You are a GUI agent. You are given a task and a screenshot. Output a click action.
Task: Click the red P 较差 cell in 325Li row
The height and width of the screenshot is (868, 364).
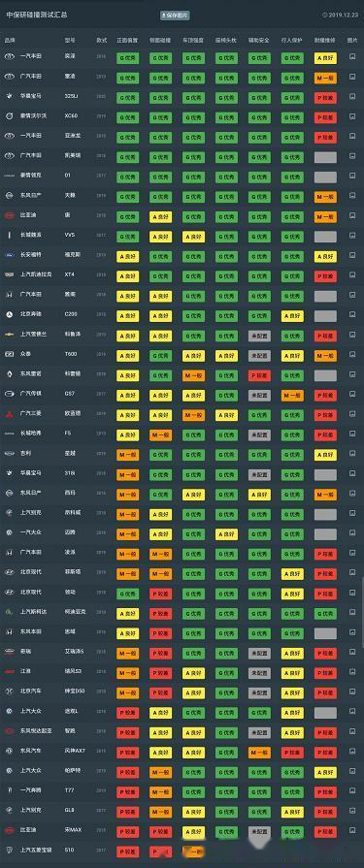click(325, 97)
